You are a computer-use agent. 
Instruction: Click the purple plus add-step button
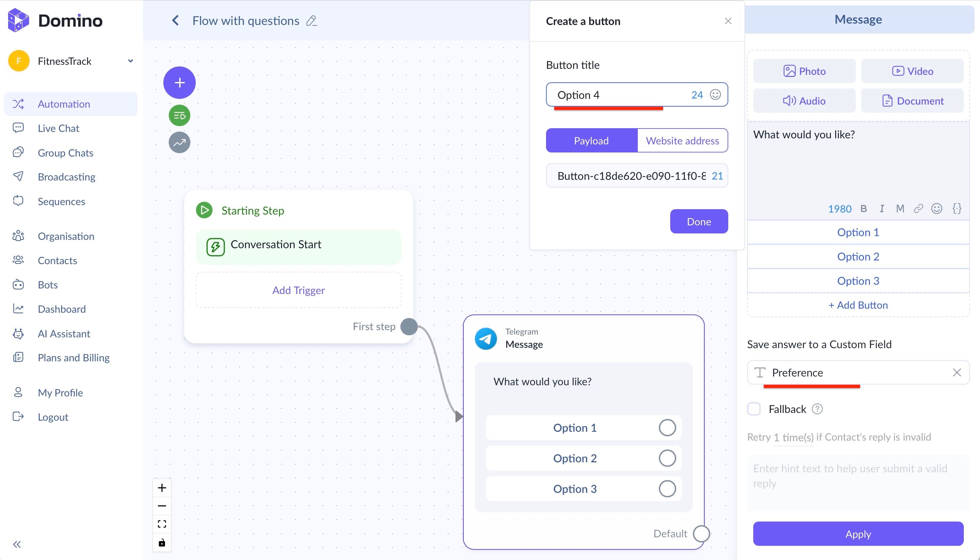click(179, 82)
